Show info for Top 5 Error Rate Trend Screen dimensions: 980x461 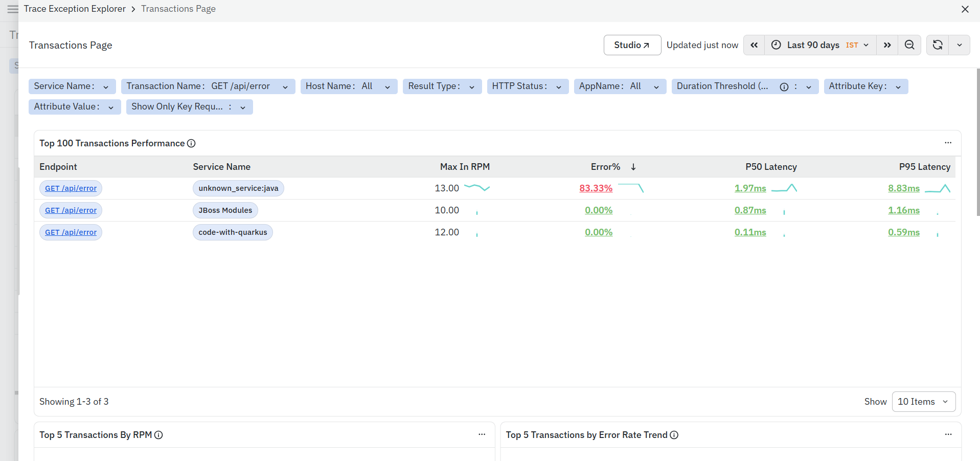coord(674,435)
